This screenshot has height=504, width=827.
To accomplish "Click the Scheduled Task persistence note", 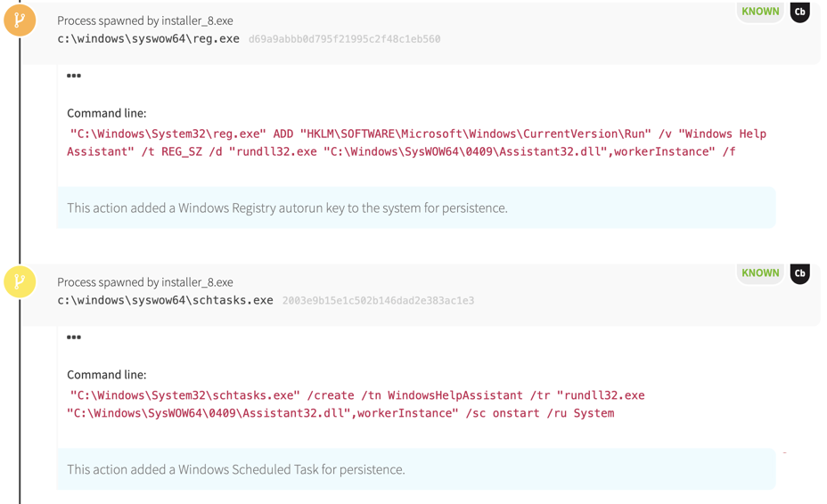I will click(236, 470).
